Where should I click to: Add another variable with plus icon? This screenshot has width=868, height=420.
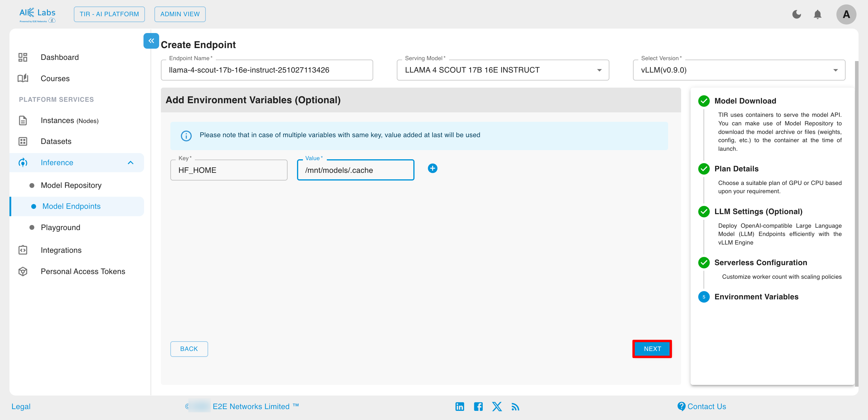432,168
